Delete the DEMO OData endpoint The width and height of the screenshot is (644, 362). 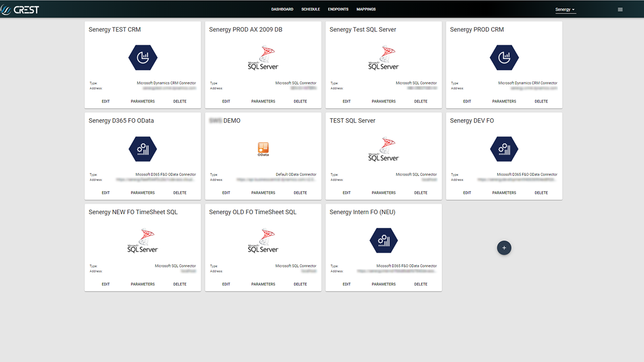click(300, 193)
